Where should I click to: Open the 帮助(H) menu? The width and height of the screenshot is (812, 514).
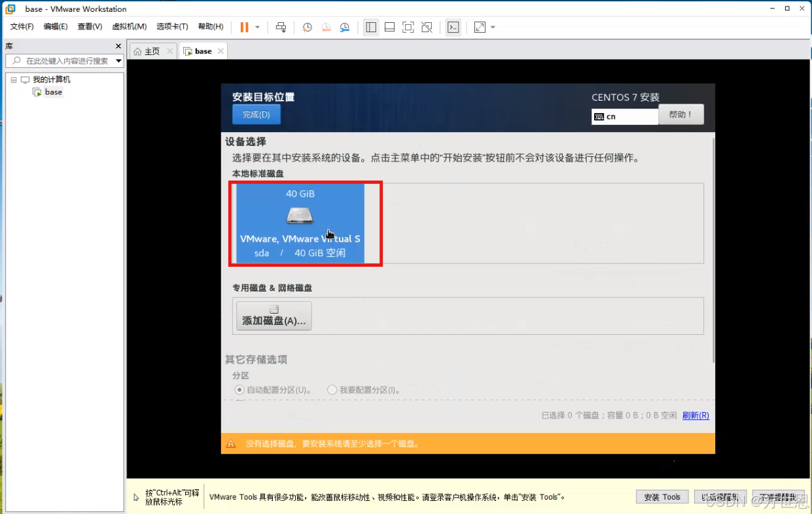(x=211, y=27)
